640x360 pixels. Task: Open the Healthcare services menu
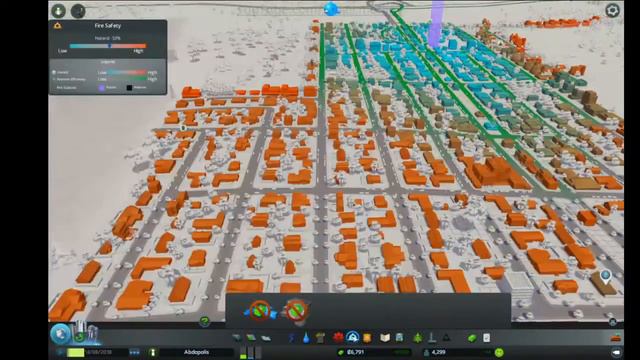[x=338, y=338]
